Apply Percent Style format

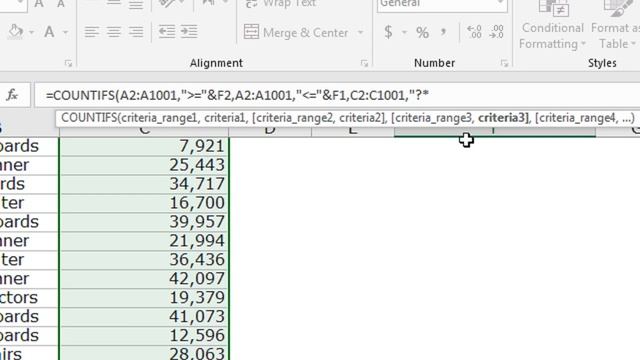(x=422, y=33)
